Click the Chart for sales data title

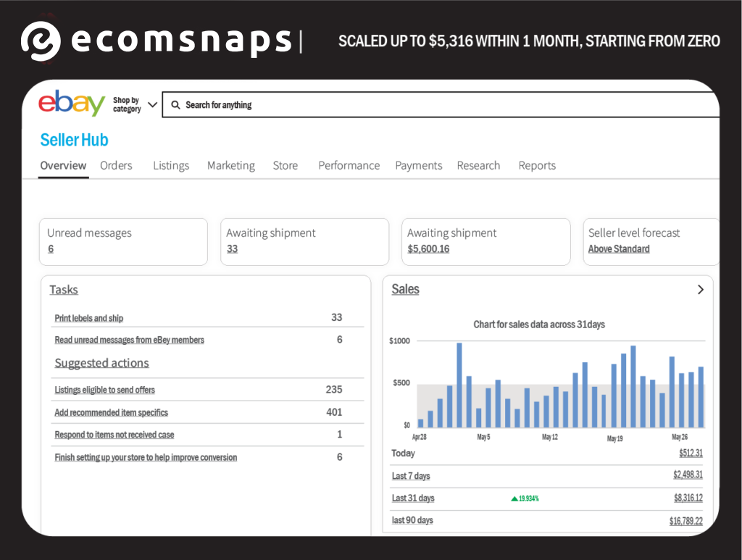539,325
